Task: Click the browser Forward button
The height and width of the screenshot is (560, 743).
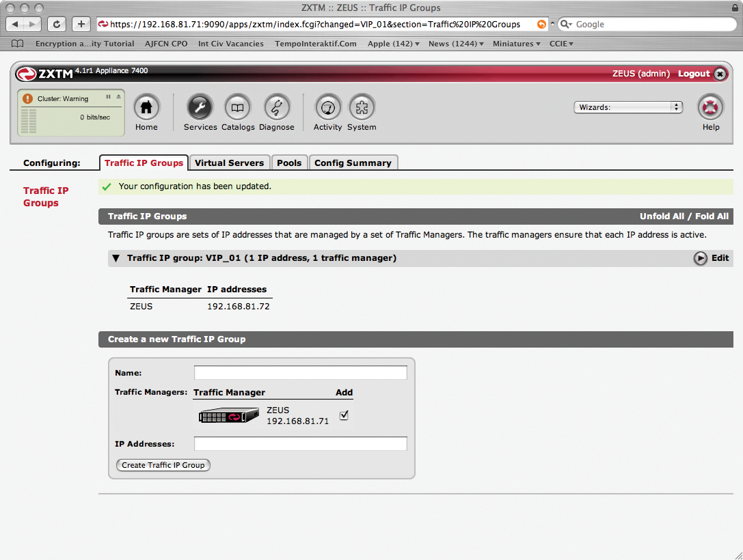Action: tap(32, 24)
